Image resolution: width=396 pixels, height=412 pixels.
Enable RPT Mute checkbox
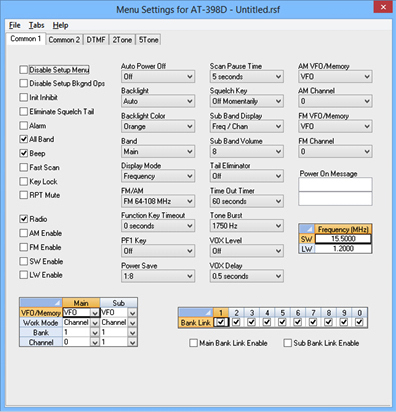coord(23,195)
